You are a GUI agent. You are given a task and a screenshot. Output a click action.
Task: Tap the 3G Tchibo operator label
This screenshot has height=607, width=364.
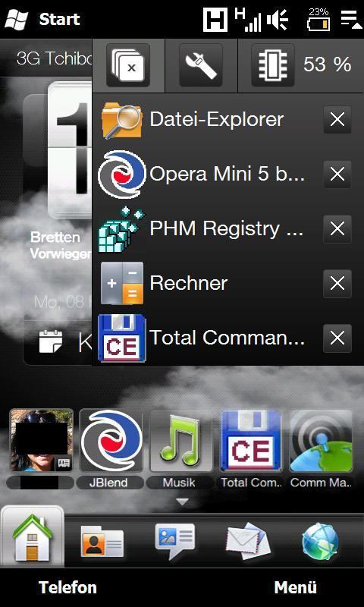tap(54, 59)
